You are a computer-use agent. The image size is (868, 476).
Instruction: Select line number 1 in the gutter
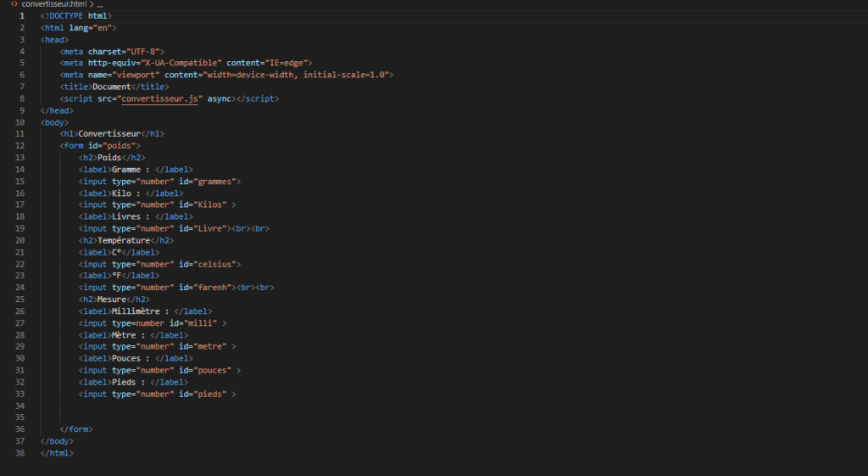[22, 16]
